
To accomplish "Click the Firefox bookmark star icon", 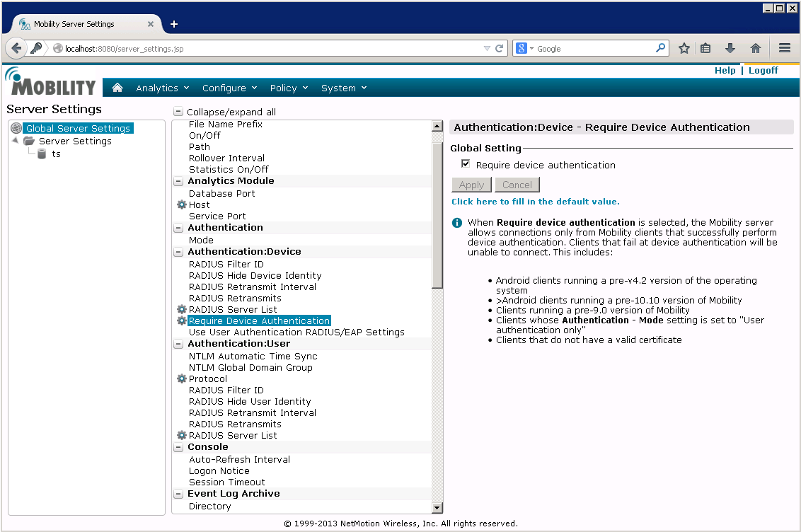I will click(x=684, y=48).
